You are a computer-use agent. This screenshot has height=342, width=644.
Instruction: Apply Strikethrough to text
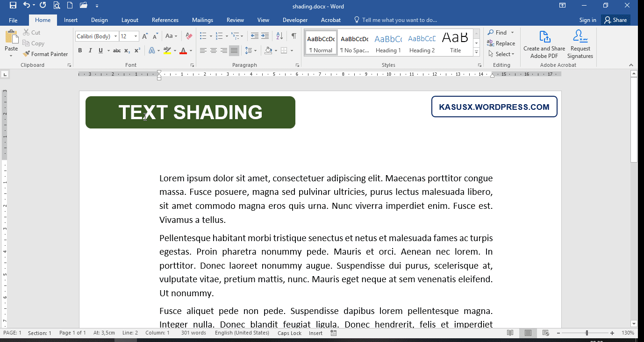pyautogui.click(x=116, y=50)
